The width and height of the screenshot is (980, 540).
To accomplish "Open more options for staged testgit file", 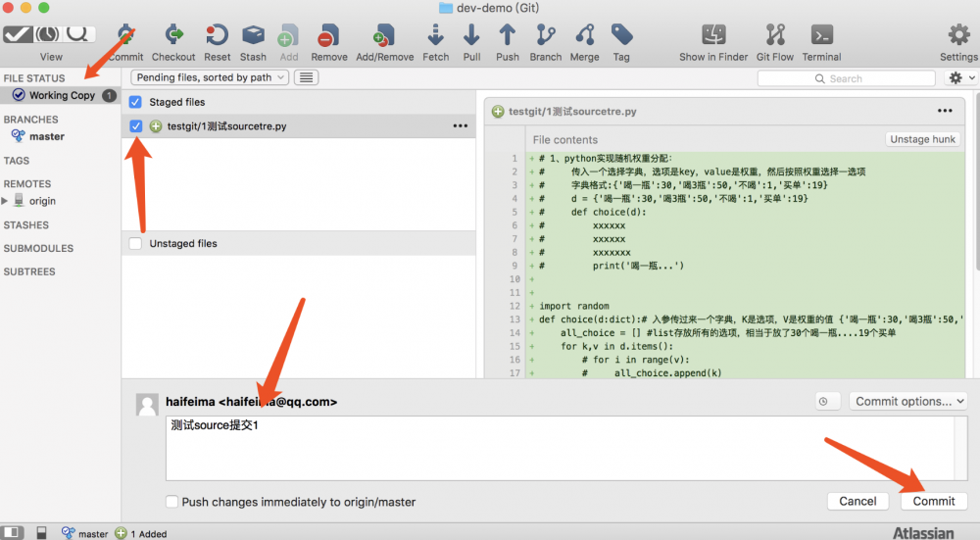I will point(460,125).
